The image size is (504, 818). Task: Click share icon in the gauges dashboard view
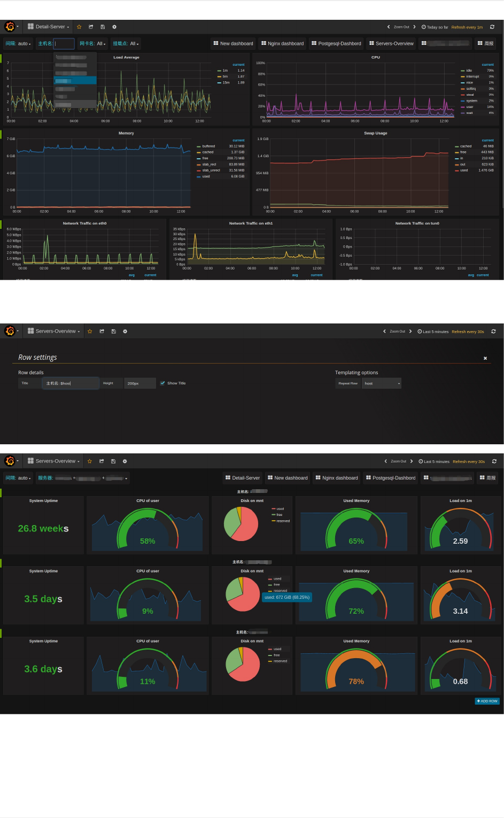click(x=102, y=461)
